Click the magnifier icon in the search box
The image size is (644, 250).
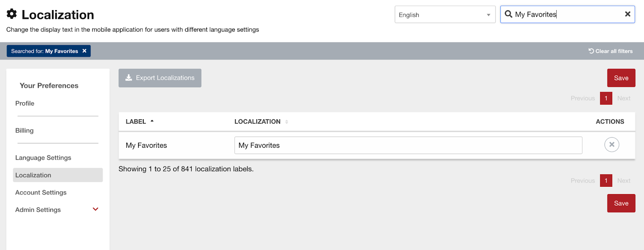pyautogui.click(x=508, y=14)
